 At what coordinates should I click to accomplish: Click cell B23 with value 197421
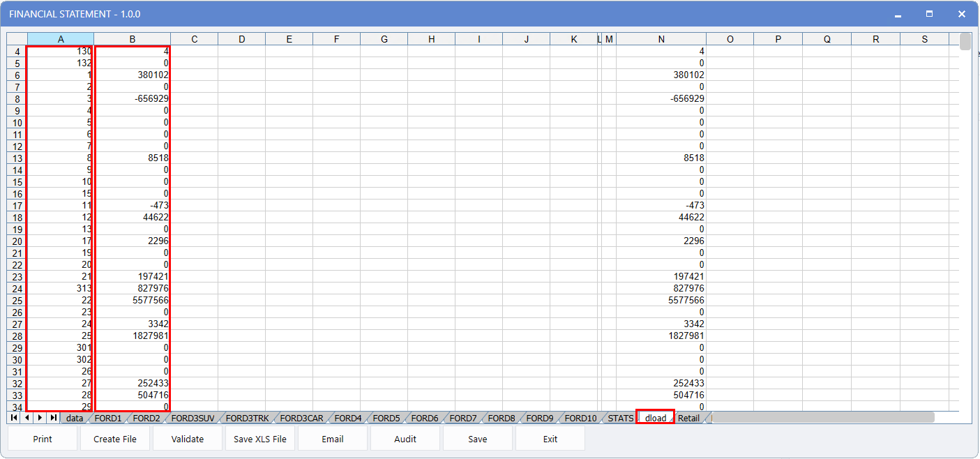(133, 277)
